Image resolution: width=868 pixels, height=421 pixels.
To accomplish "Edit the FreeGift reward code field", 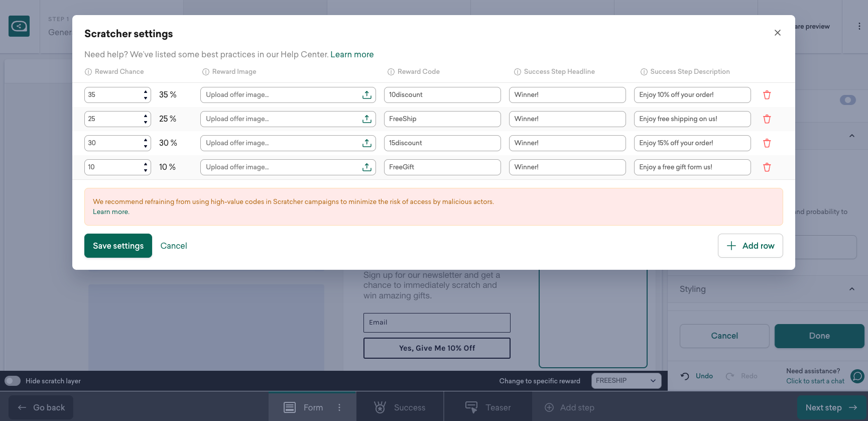I will (x=442, y=167).
